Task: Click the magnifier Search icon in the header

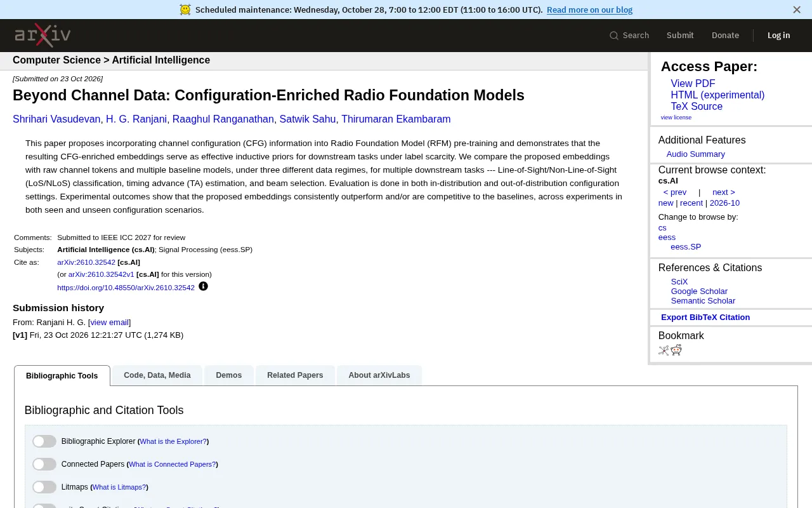Action: coord(613,36)
